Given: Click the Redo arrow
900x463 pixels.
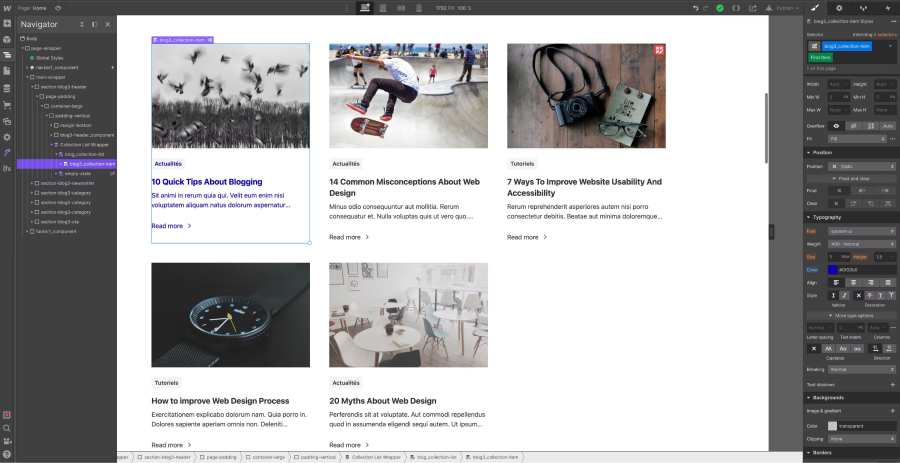Looking at the screenshot, I should 705,8.
